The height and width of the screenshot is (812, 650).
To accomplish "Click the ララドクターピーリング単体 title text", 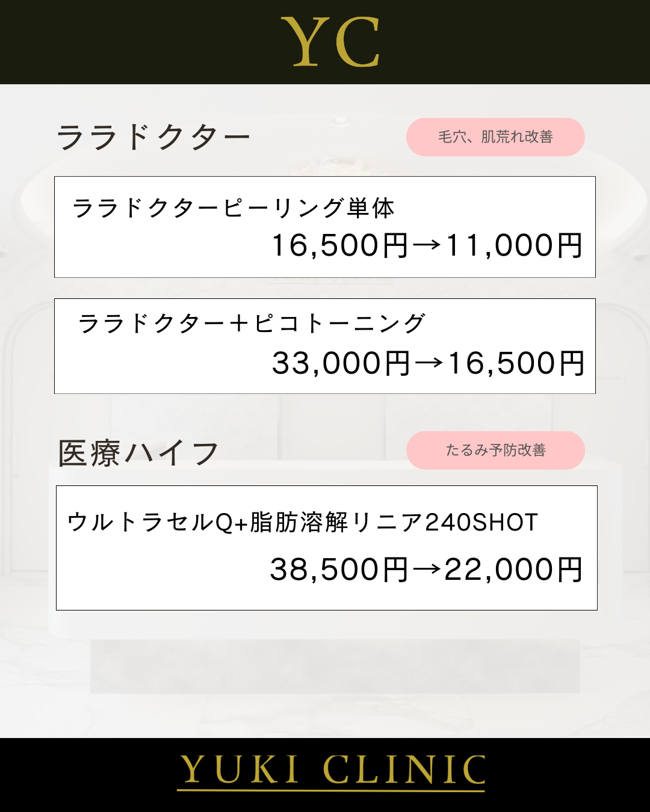I will (234, 209).
